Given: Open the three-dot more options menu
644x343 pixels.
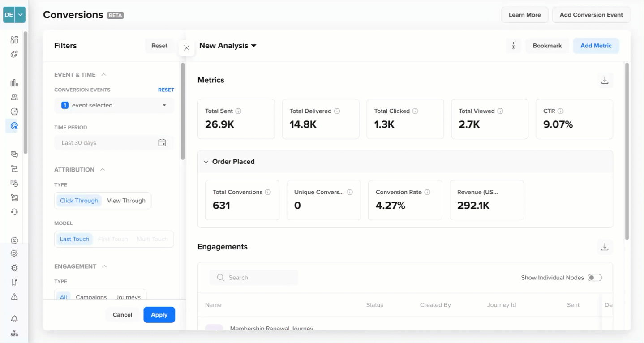Looking at the screenshot, I should pyautogui.click(x=513, y=46).
